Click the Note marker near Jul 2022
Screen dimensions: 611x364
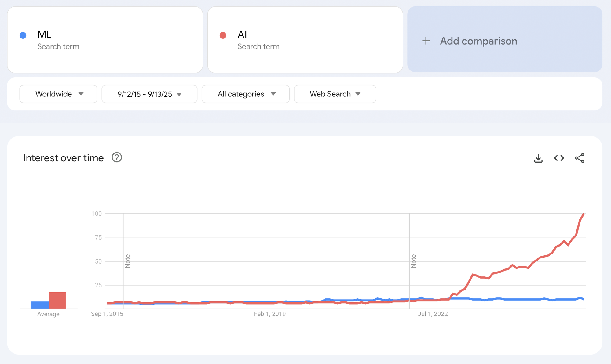tap(414, 261)
